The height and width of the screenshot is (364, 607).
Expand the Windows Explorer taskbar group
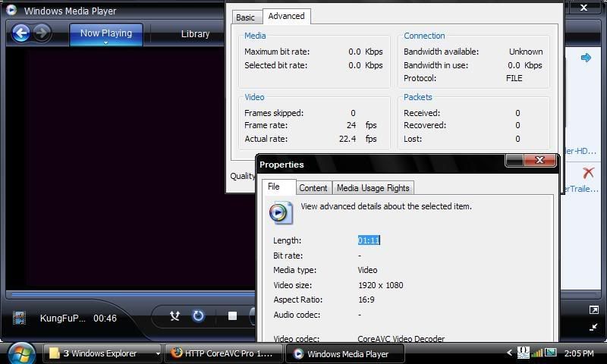[158, 353]
